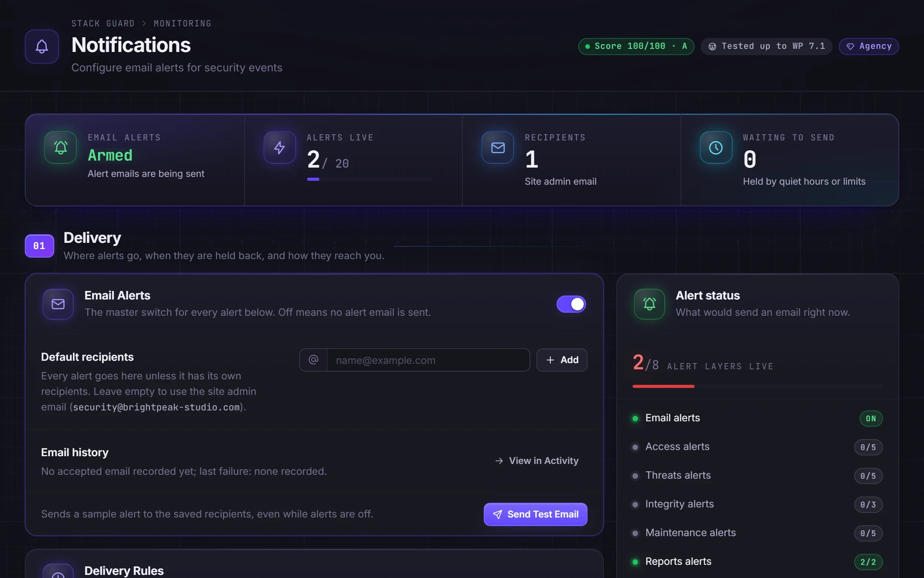Click the Delivery Rules heading

coord(124,571)
